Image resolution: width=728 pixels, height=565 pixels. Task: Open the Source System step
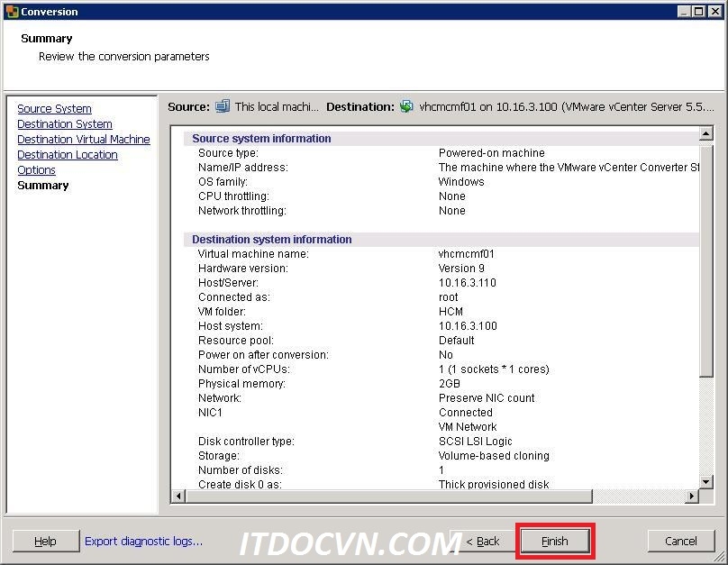pyautogui.click(x=54, y=109)
